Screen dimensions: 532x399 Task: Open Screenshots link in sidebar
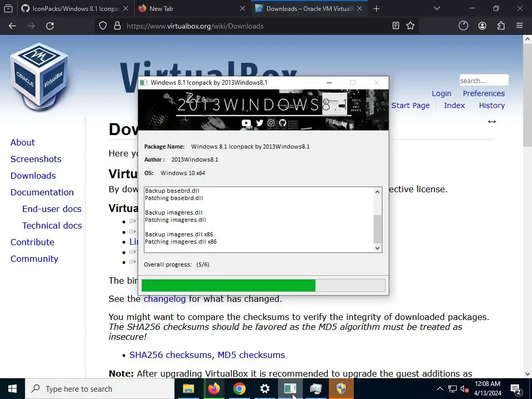click(36, 159)
